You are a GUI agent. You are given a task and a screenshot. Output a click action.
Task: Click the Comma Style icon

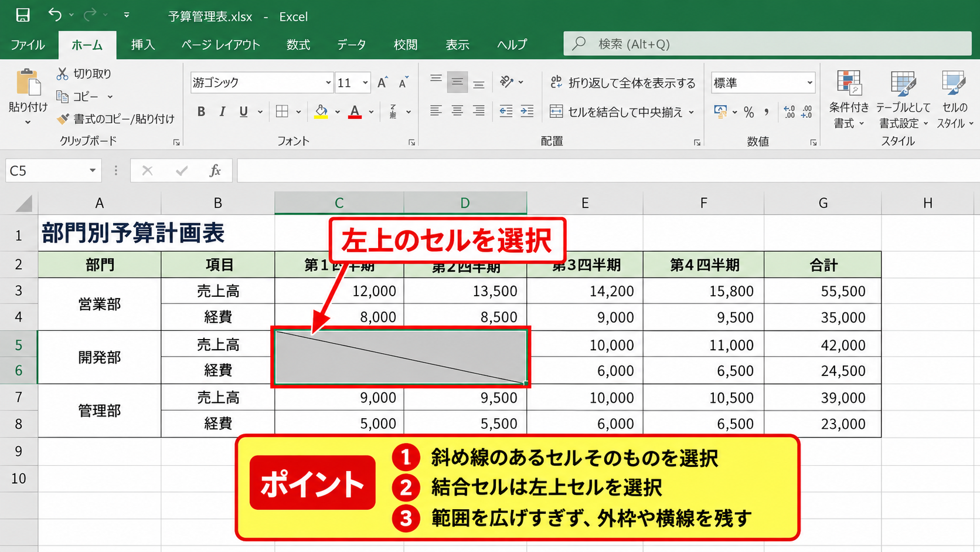click(x=767, y=112)
